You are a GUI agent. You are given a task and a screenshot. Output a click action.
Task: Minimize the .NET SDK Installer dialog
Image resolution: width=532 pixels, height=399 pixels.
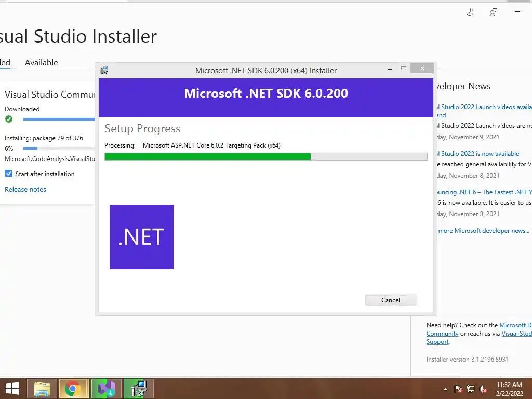390,69
